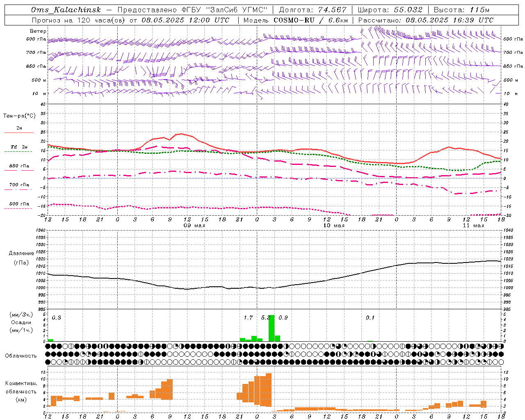Click the 1.7 precipitation amount value

point(248,318)
